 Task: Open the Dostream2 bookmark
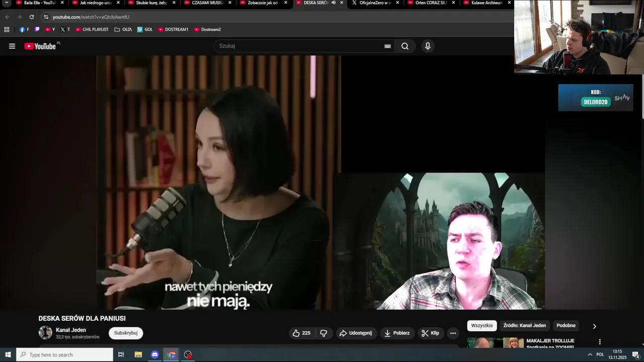pos(207,30)
